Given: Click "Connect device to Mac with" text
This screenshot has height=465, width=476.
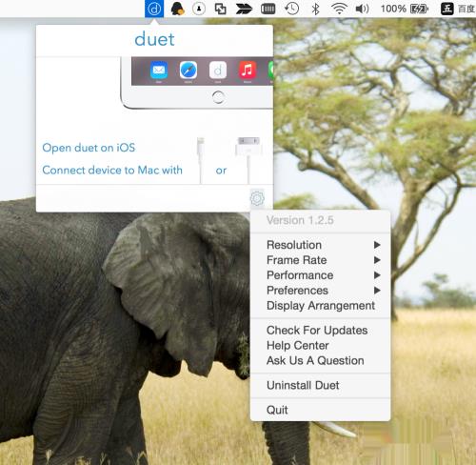Looking at the screenshot, I should pos(112,171).
